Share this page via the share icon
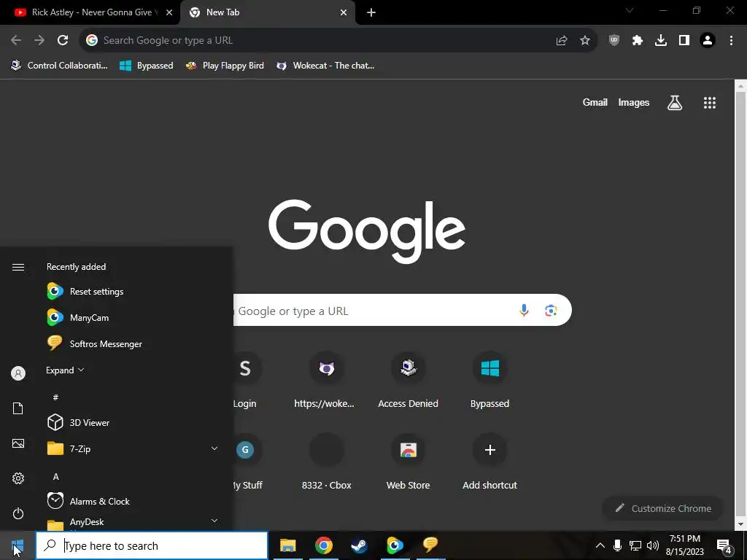The height and width of the screenshot is (560, 747). coord(562,41)
